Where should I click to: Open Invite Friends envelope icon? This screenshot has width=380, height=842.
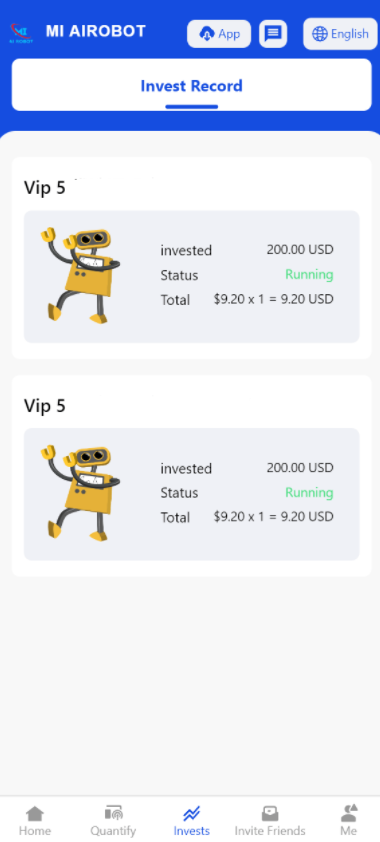[270, 814]
